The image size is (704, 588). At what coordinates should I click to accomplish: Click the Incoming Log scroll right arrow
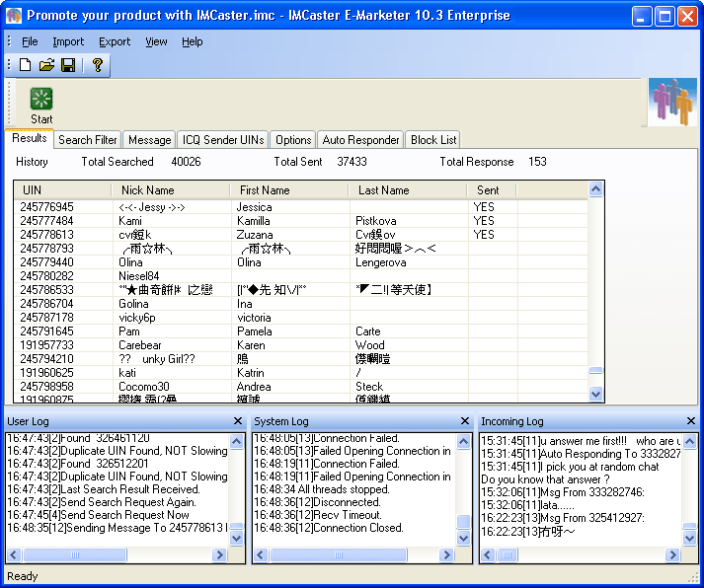tap(673, 554)
